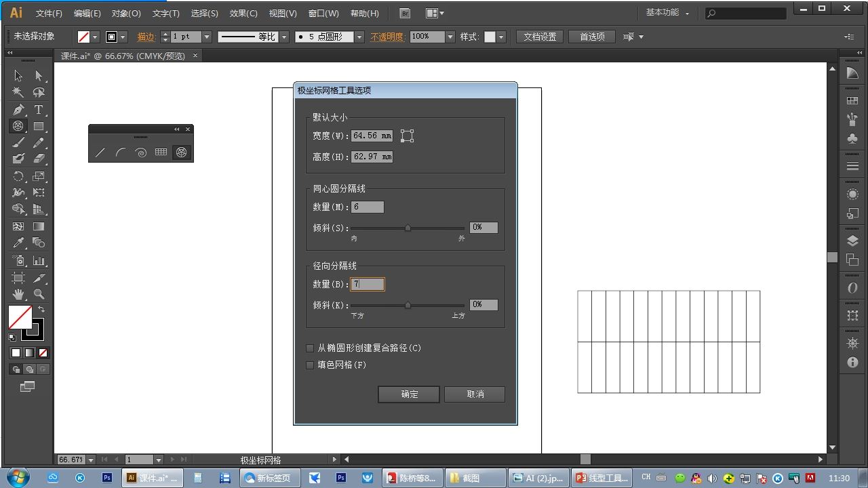Open the 对象(O) menu
The height and width of the screenshot is (488, 868).
point(126,13)
